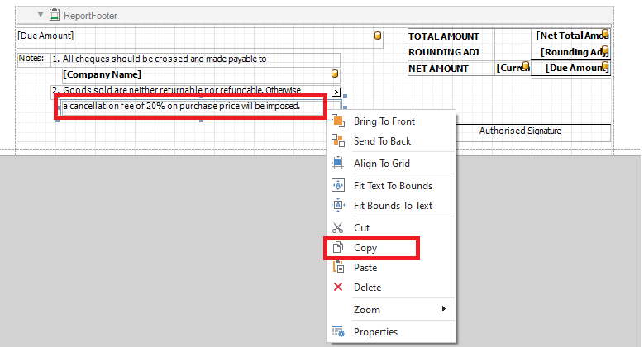Choose Align To Grid
This screenshot has width=644, height=347.
391,164
